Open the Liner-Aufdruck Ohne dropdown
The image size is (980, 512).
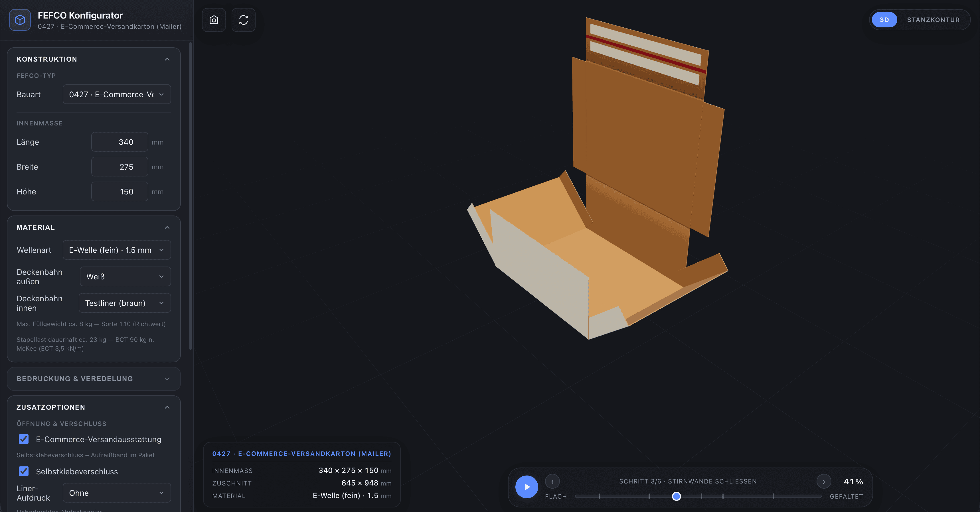tap(117, 493)
